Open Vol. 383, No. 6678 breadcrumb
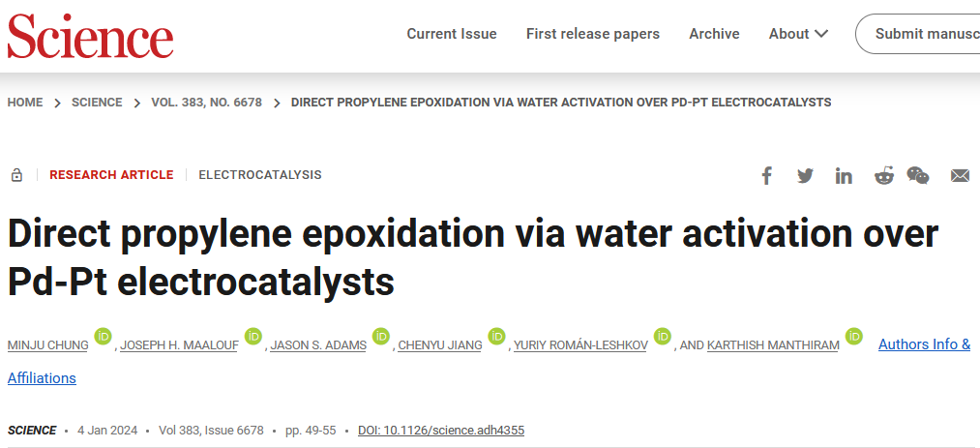 [x=206, y=103]
